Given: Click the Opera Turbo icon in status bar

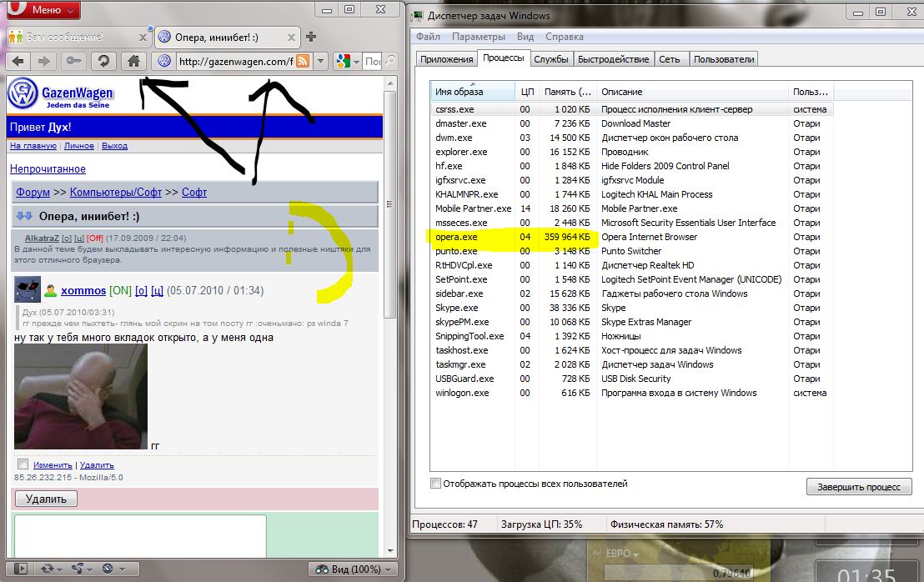Looking at the screenshot, I should coord(108,569).
